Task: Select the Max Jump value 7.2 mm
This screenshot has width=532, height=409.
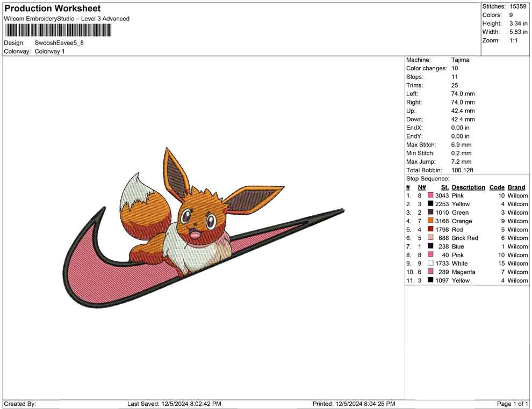Action: pyautogui.click(x=461, y=162)
